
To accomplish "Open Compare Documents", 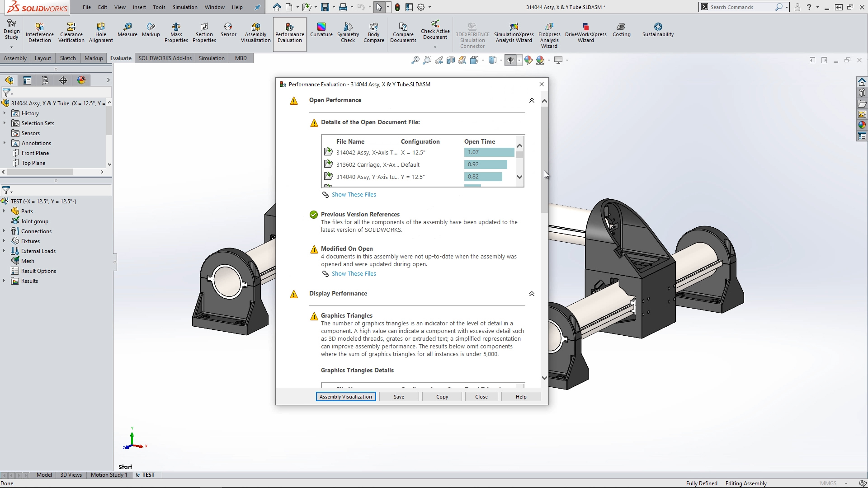I will 403,33.
